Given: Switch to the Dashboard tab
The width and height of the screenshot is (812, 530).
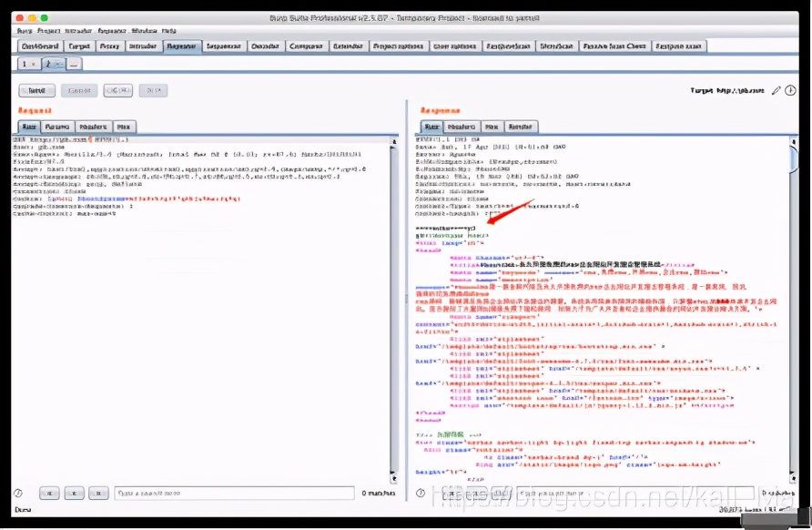Looking at the screenshot, I should tap(40, 46).
